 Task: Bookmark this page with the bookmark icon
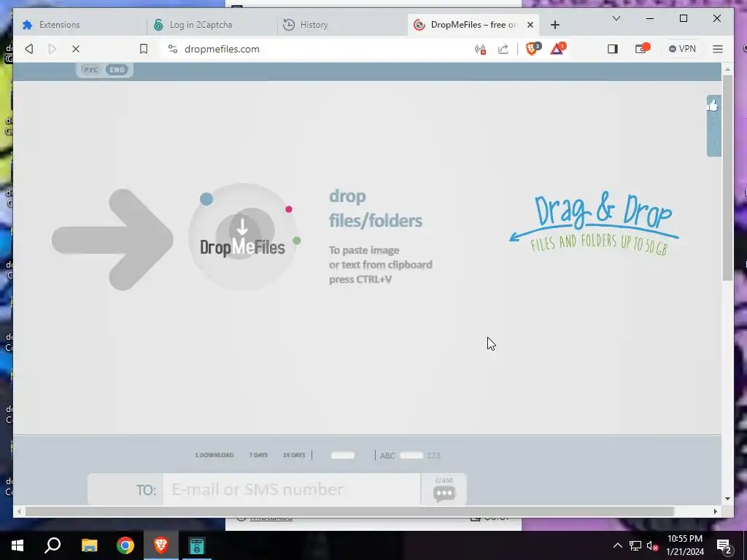pos(144,49)
